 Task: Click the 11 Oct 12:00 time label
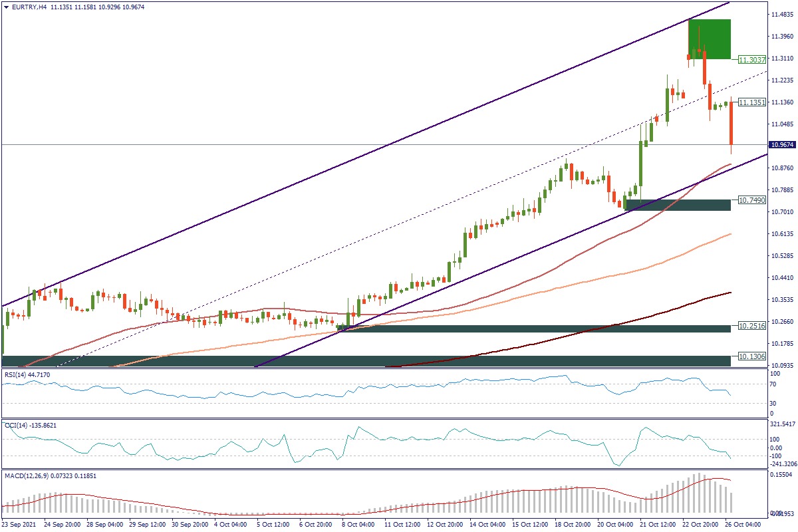[402, 525]
